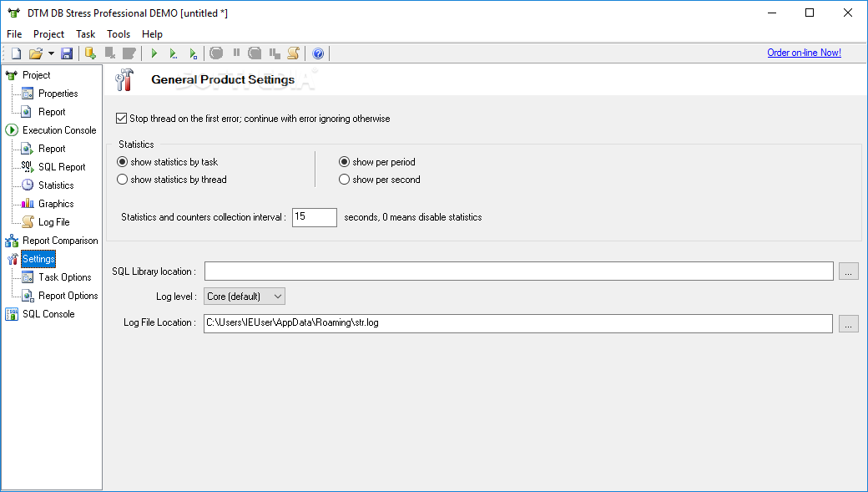Click the grey Stop all rounded icon
The height and width of the screenshot is (492, 868).
click(x=255, y=53)
